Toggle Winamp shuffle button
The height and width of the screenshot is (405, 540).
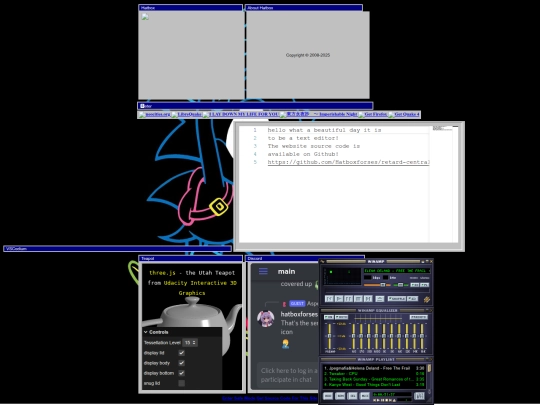396,299
